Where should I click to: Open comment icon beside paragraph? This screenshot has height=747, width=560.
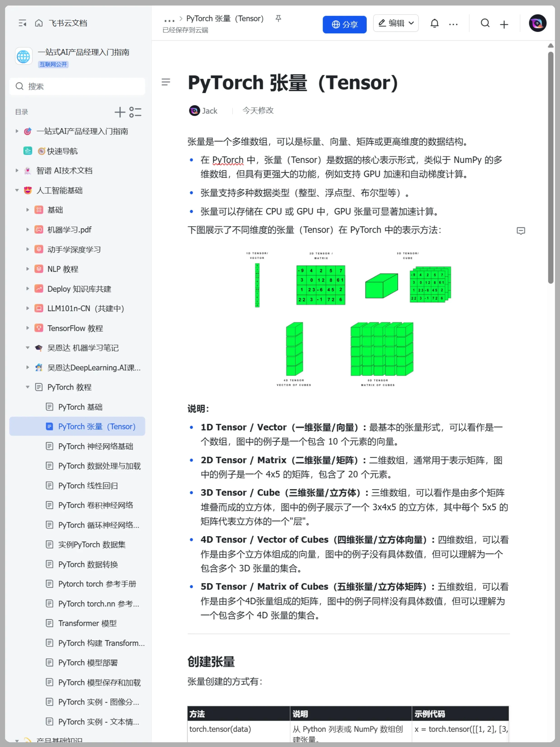[521, 231]
